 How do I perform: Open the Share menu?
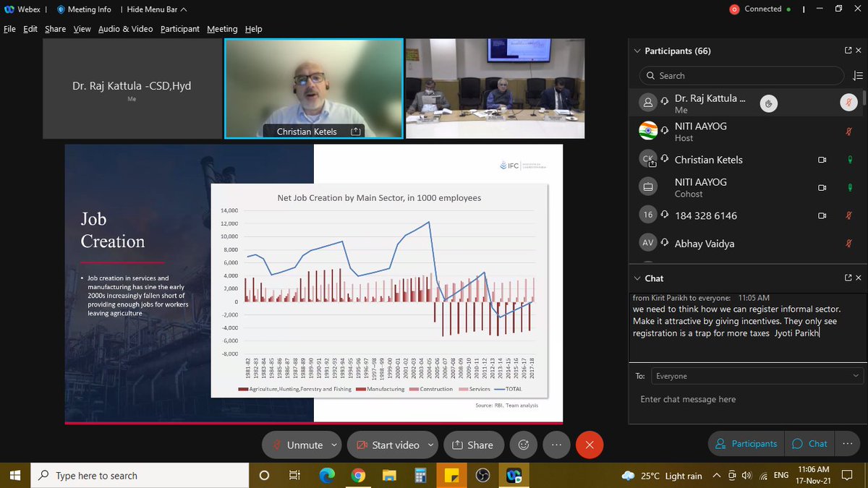pyautogui.click(x=55, y=29)
